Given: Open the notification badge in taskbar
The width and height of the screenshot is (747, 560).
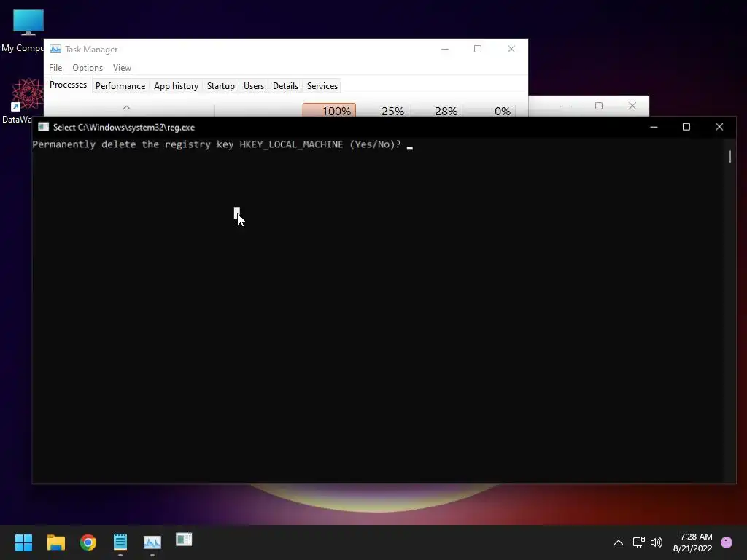Looking at the screenshot, I should [727, 542].
